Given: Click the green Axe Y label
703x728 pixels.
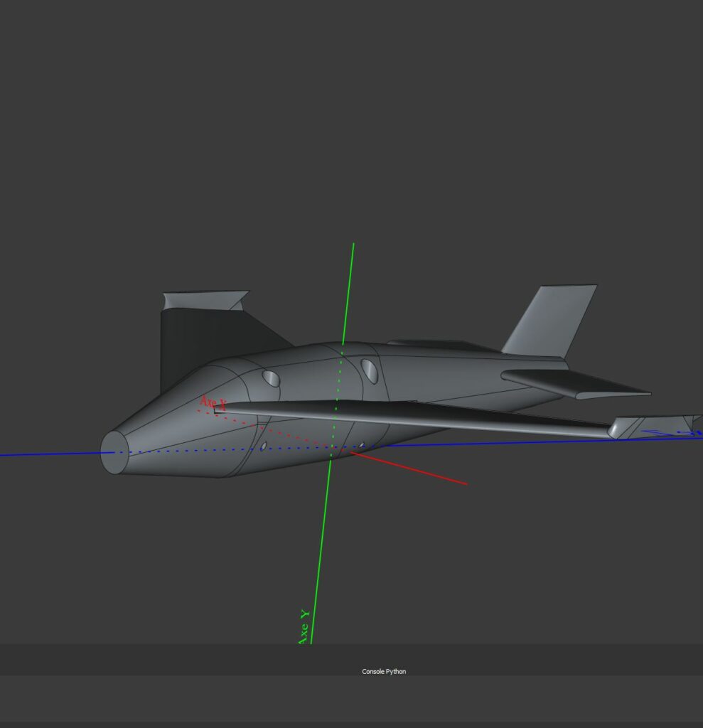Looking at the screenshot, I should [304, 627].
